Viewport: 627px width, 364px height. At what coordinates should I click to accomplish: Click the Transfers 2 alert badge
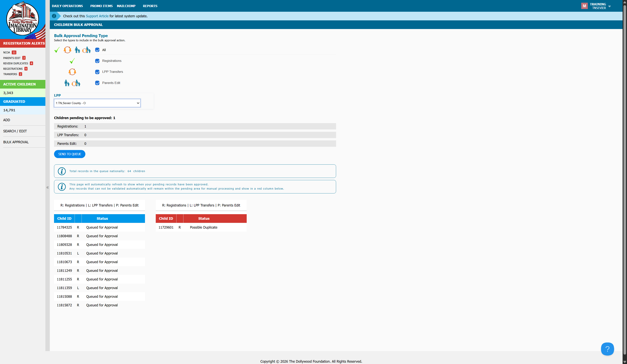pyautogui.click(x=20, y=74)
